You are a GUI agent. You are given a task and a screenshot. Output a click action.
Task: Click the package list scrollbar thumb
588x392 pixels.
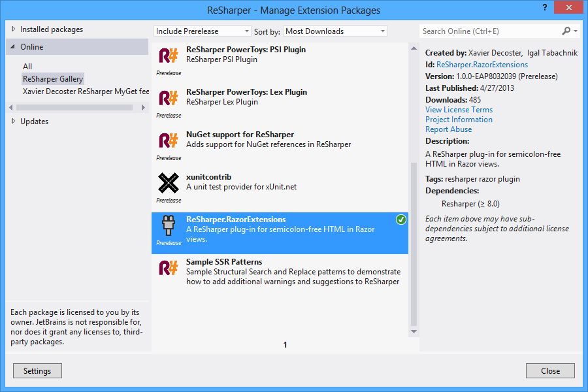point(414,244)
